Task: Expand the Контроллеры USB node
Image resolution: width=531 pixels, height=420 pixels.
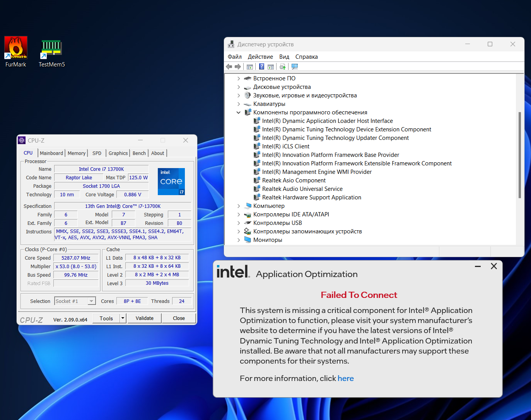Action: pyautogui.click(x=239, y=223)
